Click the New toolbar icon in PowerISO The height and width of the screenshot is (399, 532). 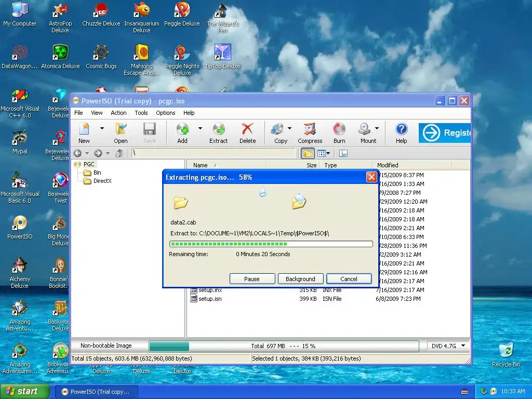click(x=84, y=133)
